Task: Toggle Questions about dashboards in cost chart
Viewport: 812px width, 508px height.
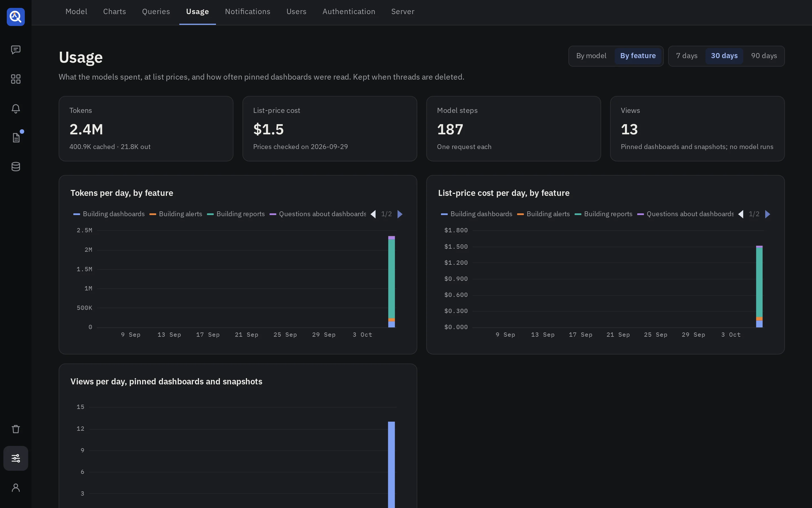Action: (x=685, y=214)
